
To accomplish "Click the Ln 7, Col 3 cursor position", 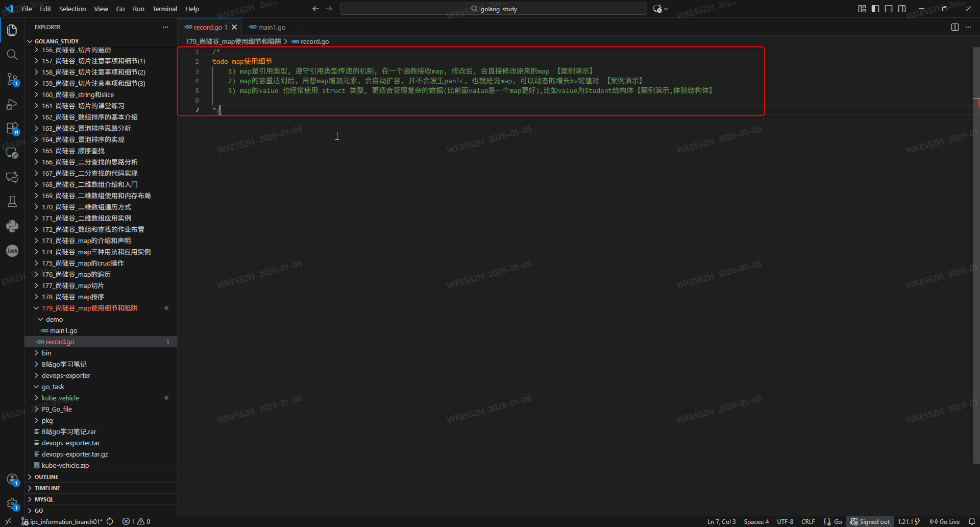I will (x=722, y=521).
